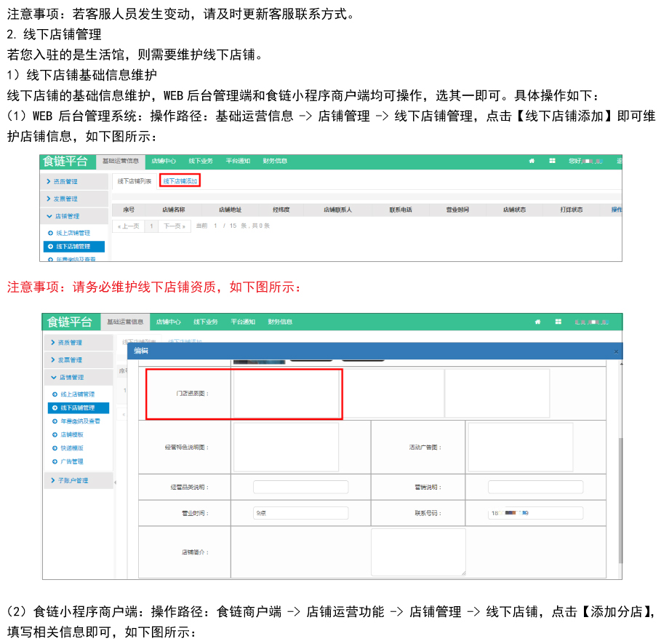Click the circle icon beside 快递模版
This screenshot has width=669, height=644.
[x=54, y=448]
